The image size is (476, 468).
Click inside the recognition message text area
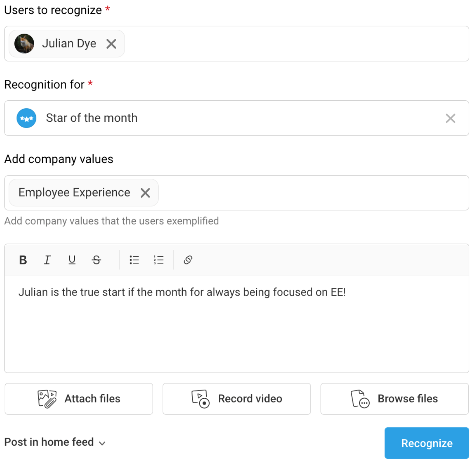tap(237, 324)
